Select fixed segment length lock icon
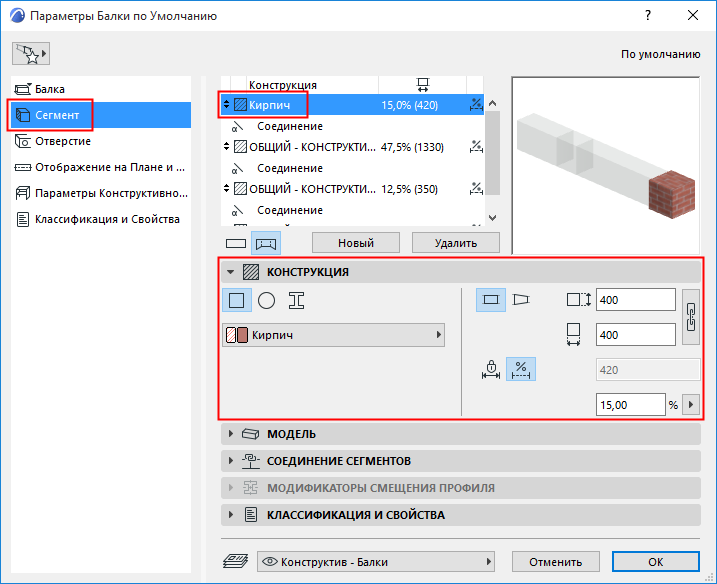Screen dimensions: 717x584 (491, 369)
